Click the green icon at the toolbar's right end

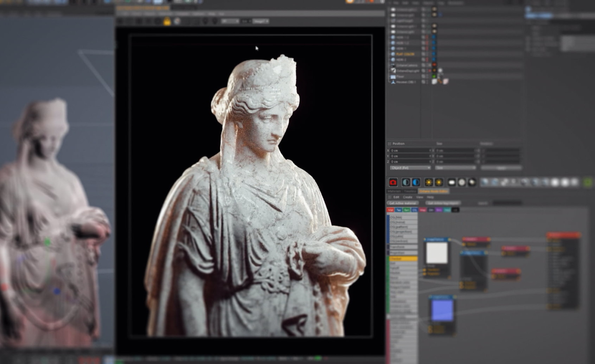(x=588, y=182)
